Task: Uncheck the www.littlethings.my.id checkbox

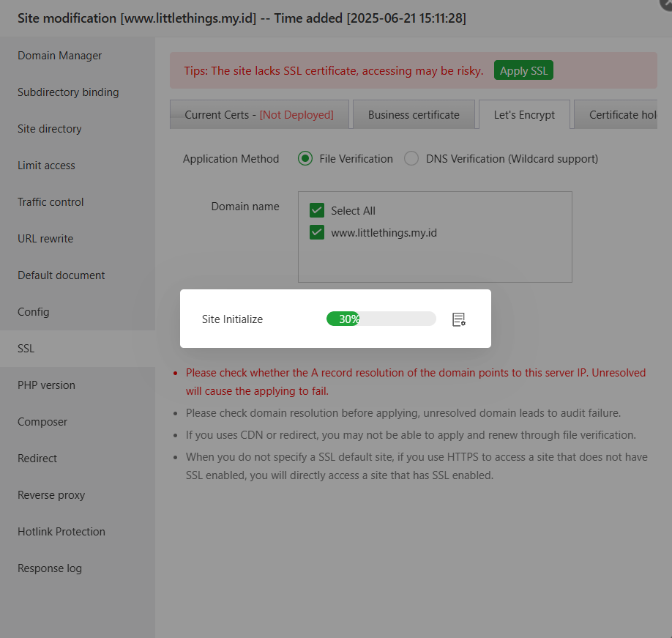Action: click(316, 232)
